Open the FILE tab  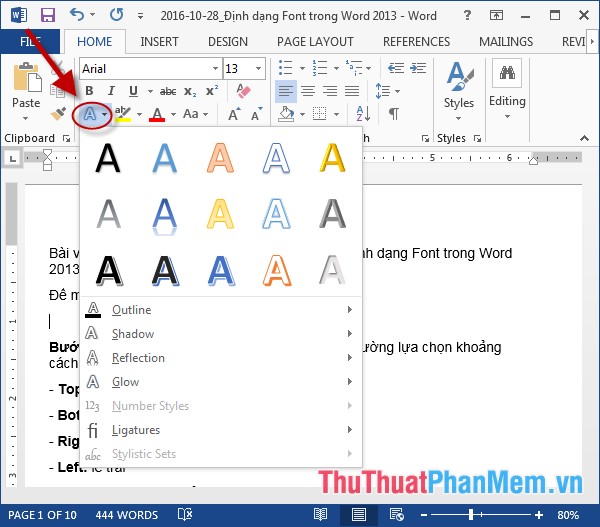30,41
